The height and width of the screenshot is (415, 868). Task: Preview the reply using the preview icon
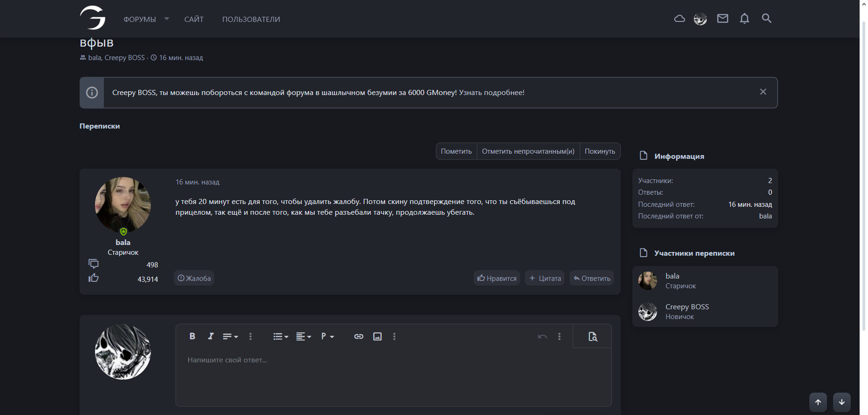(592, 336)
